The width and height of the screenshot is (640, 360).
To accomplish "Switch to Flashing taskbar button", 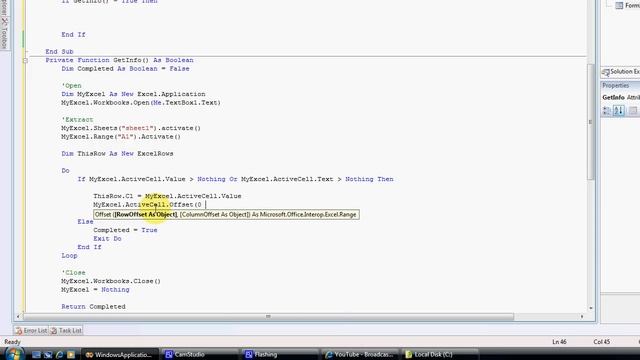I will coord(279,354).
